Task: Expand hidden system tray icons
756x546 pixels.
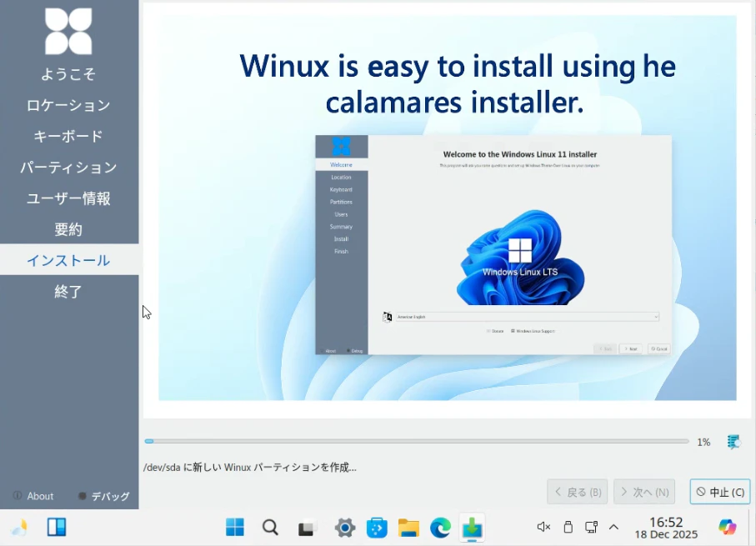Action: 613,527
